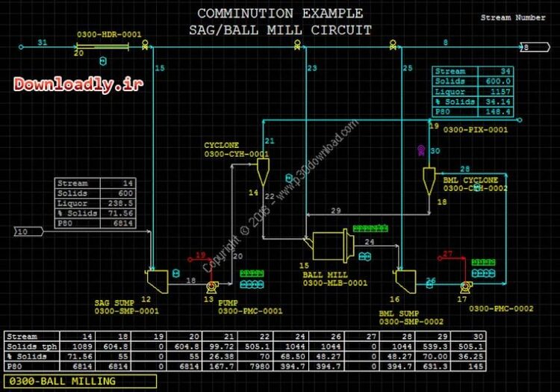Click the feed arrow labeled 10
Screen dimensions: 560x392
(28, 232)
